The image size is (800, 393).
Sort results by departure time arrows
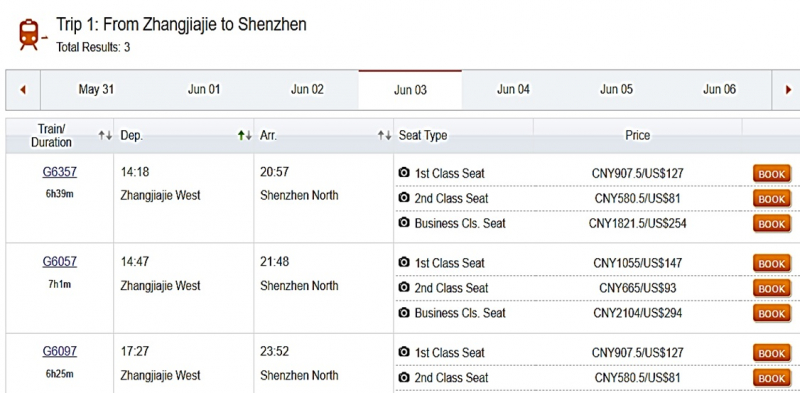[244, 135]
